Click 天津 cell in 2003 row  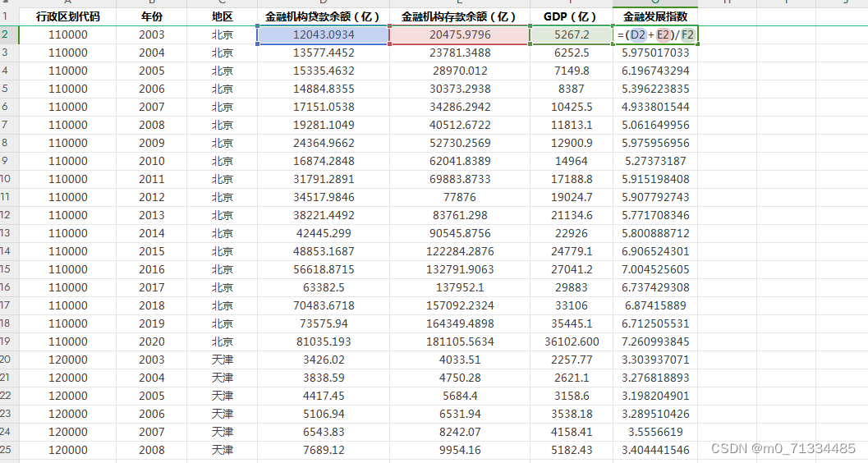tap(222, 360)
